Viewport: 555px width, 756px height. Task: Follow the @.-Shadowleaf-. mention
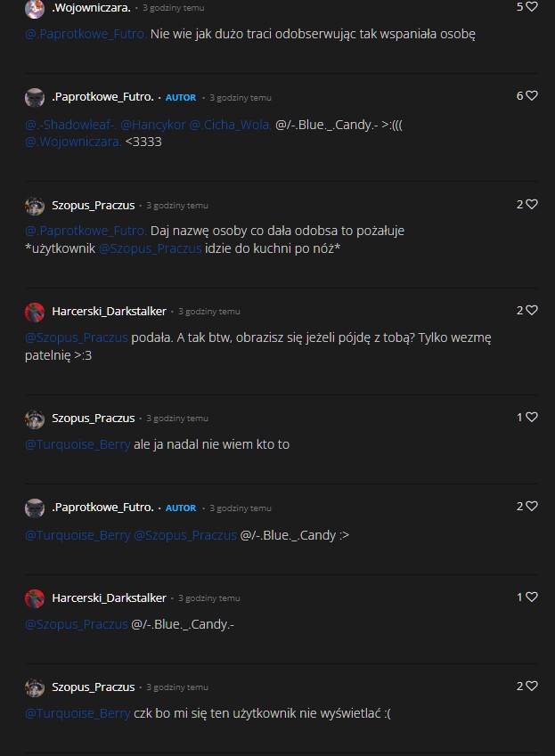click(71, 125)
